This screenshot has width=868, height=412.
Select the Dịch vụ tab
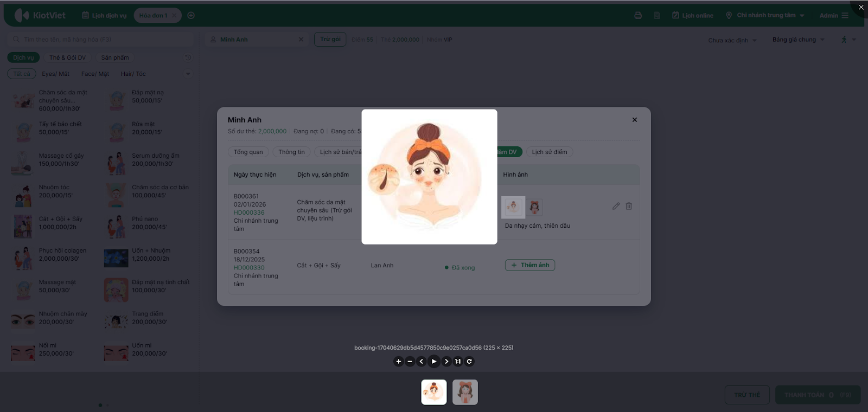23,57
